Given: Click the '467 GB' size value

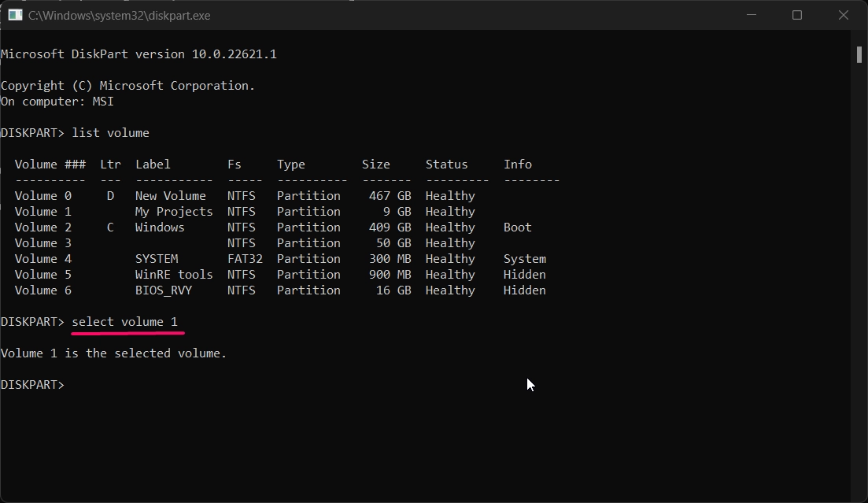Looking at the screenshot, I should pyautogui.click(x=390, y=196).
